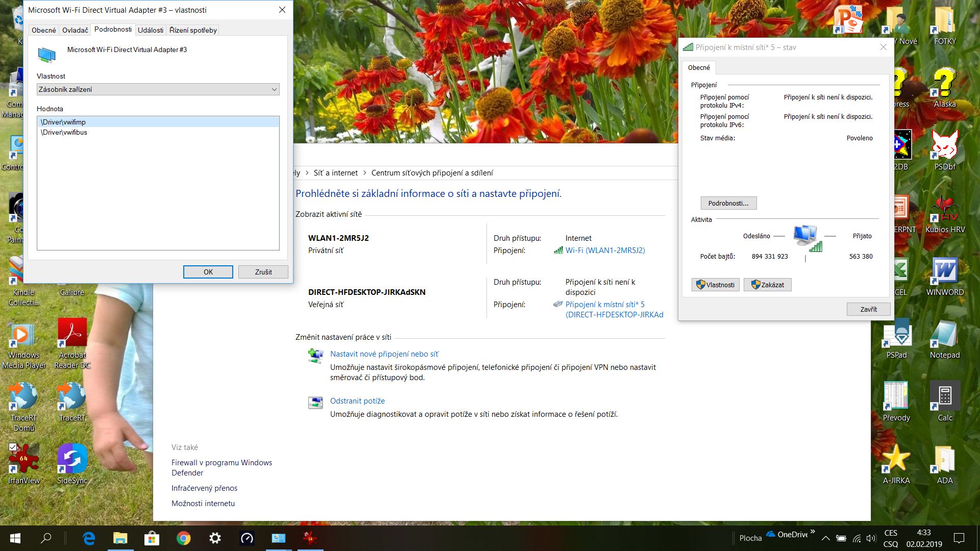Open Windows Settings gear in taskbar

coord(215,538)
